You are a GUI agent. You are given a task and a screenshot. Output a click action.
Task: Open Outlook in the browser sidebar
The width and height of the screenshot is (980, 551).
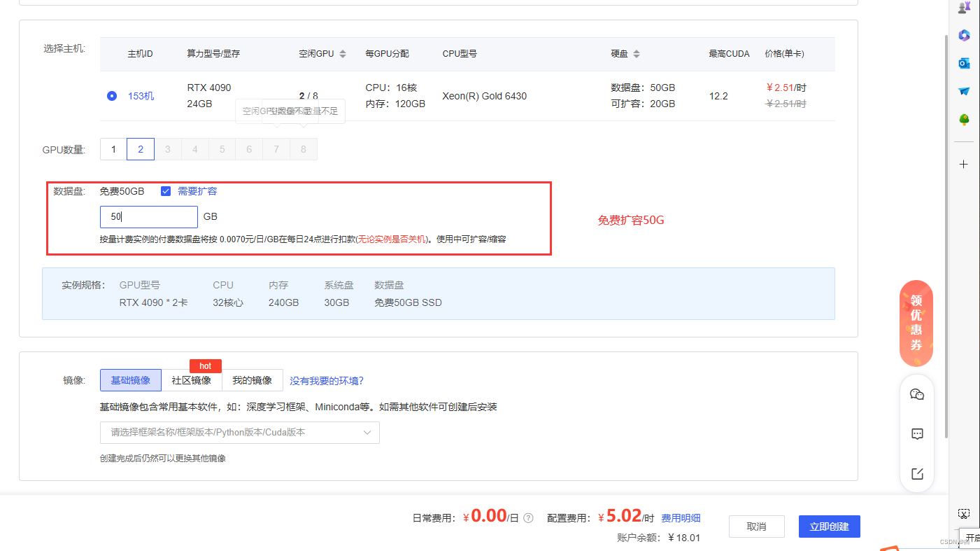pyautogui.click(x=964, y=64)
